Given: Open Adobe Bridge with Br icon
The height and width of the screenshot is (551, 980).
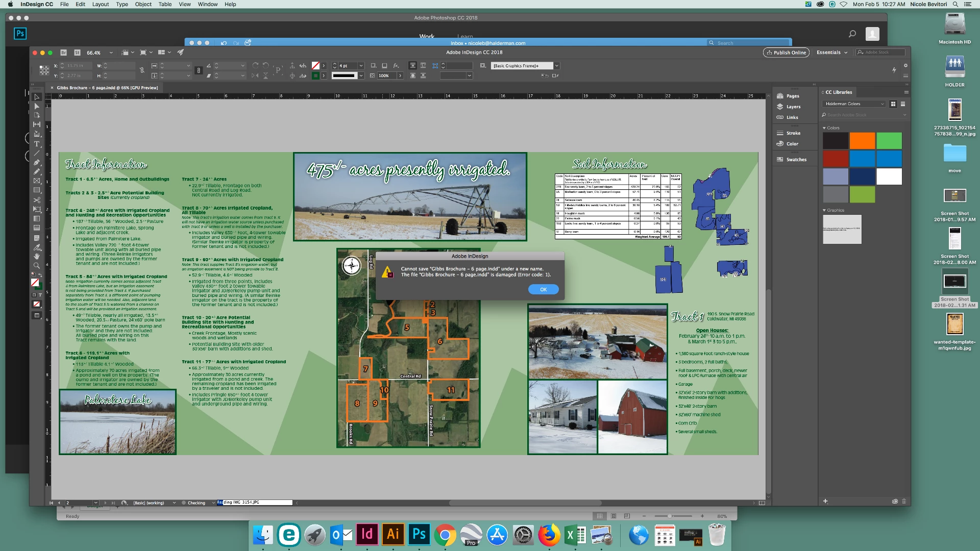Looking at the screenshot, I should pos(64,53).
